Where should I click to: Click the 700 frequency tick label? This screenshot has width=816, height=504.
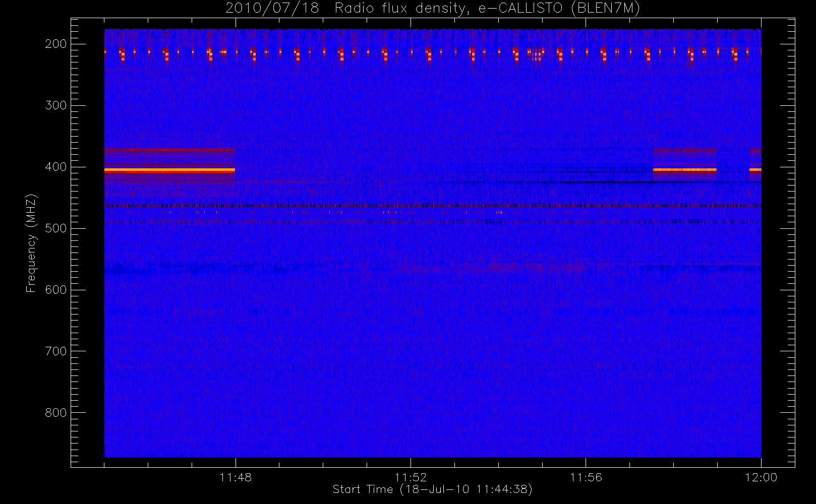tap(56, 351)
